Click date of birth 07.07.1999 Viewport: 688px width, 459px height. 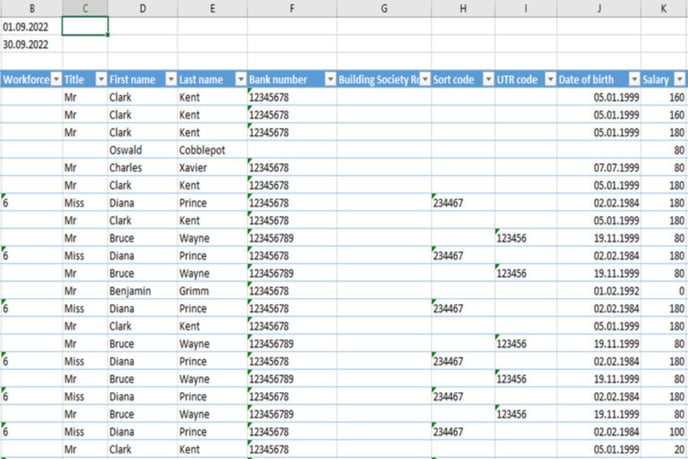[598, 168]
